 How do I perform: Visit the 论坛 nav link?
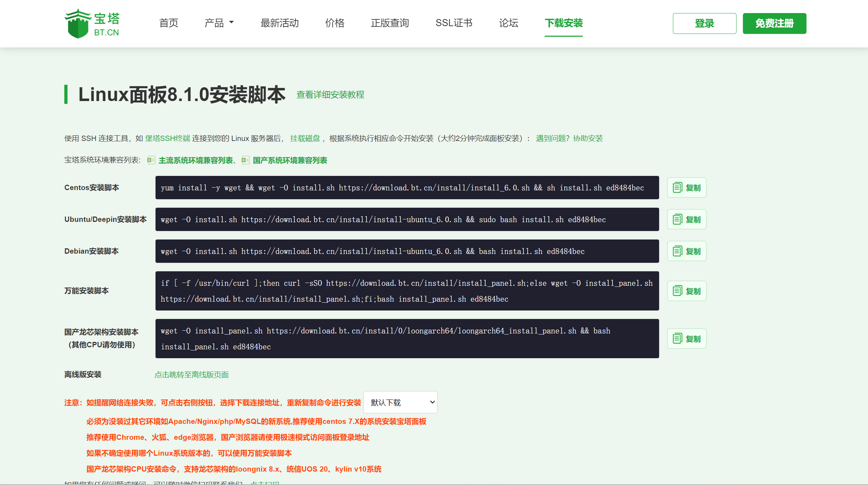509,23
